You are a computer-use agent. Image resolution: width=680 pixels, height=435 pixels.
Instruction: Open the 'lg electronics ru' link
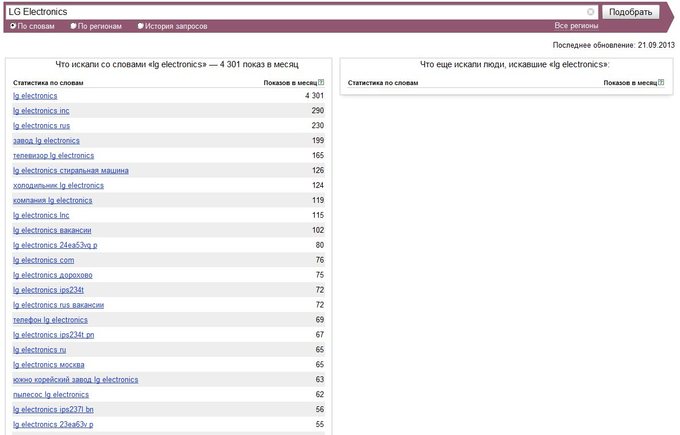pos(39,350)
